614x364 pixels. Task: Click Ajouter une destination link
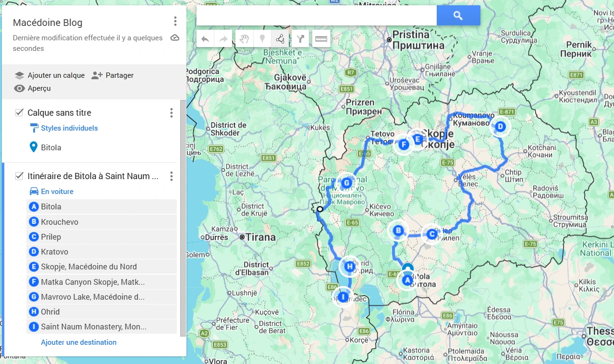(x=79, y=342)
